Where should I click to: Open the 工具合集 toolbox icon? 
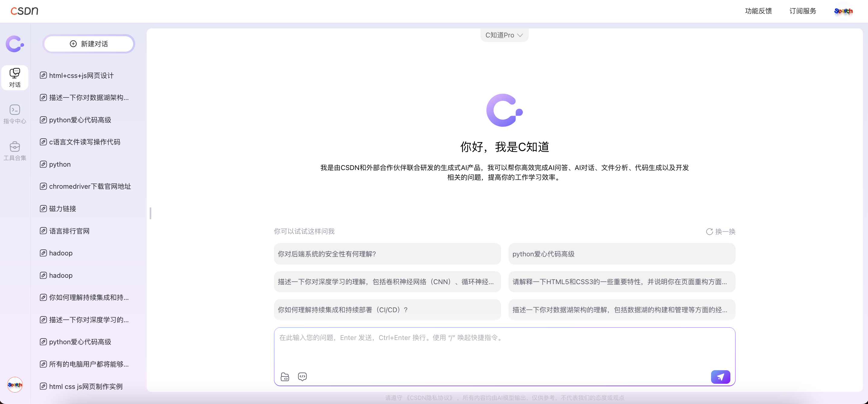tap(14, 151)
